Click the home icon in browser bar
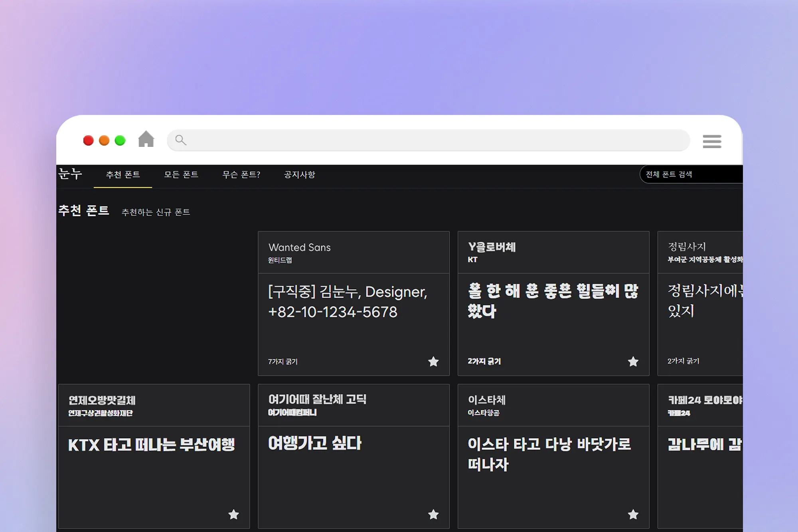 (146, 140)
